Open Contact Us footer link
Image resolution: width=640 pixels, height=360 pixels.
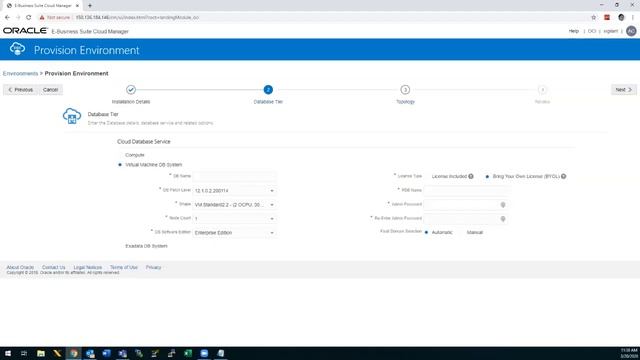click(x=53, y=267)
